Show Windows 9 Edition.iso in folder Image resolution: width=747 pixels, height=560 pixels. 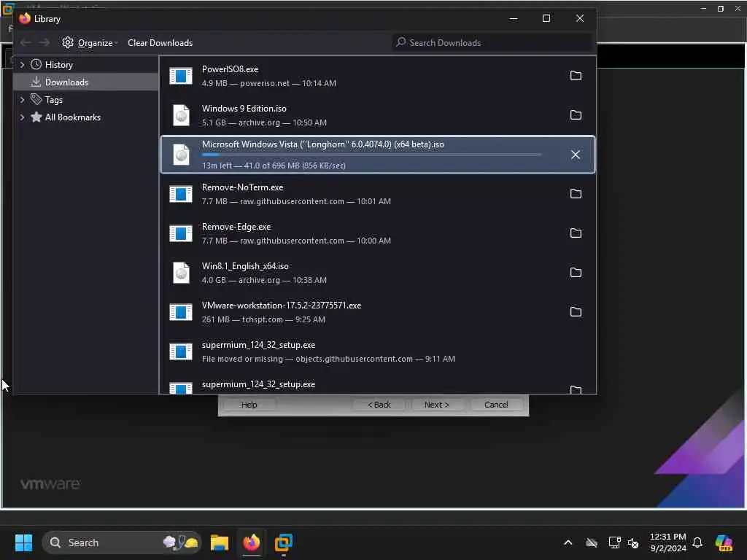coord(576,115)
